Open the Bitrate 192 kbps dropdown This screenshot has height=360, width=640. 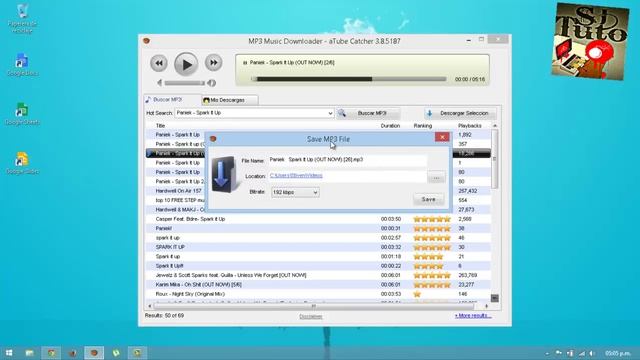tap(295, 192)
